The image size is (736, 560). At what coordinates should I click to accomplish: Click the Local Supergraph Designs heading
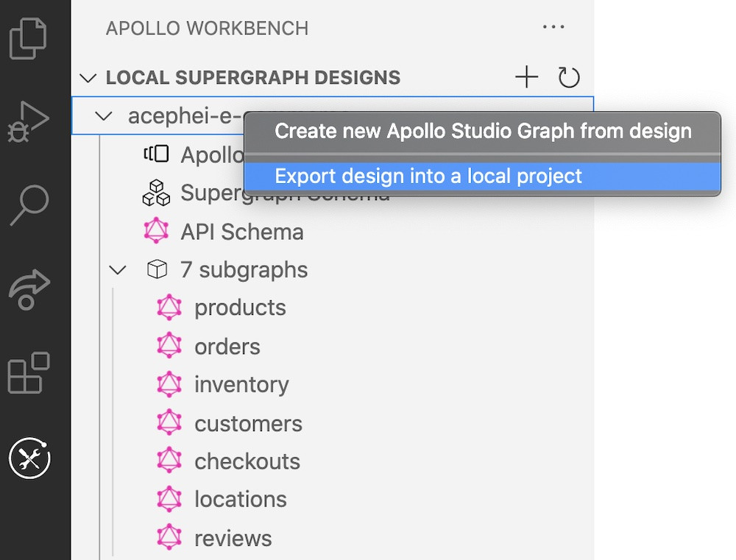pos(253,77)
